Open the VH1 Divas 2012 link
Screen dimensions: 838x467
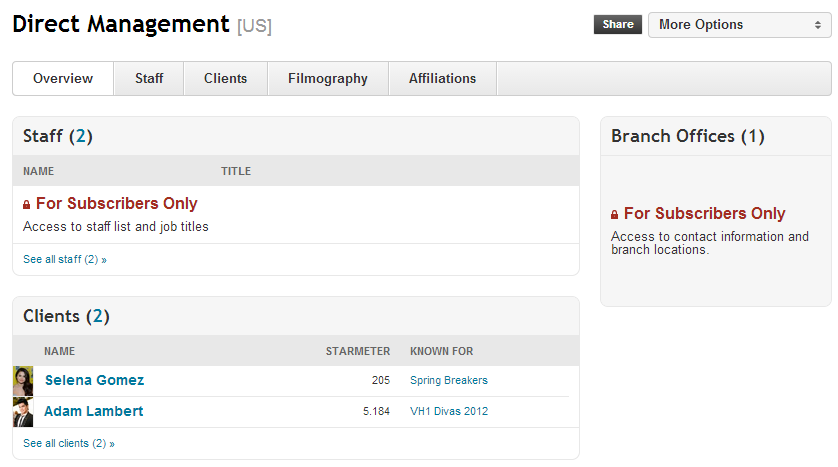449,411
